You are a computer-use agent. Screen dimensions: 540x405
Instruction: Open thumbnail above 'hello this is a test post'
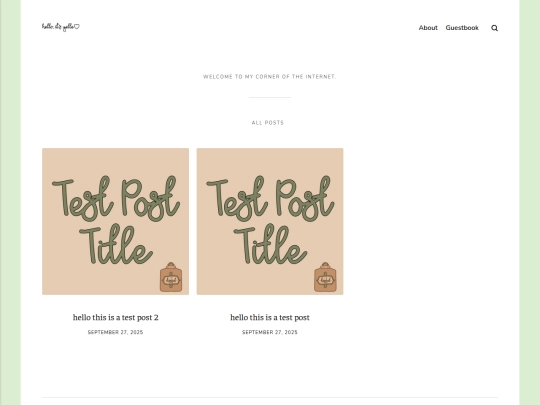[270, 221]
